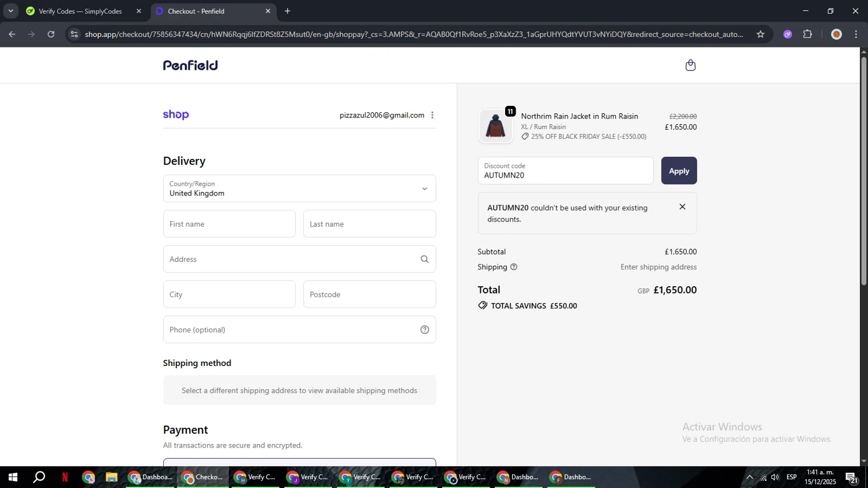Screen dimensions: 868x488
Task: Open the tab search dropdown arrow
Action: [x=10, y=11]
